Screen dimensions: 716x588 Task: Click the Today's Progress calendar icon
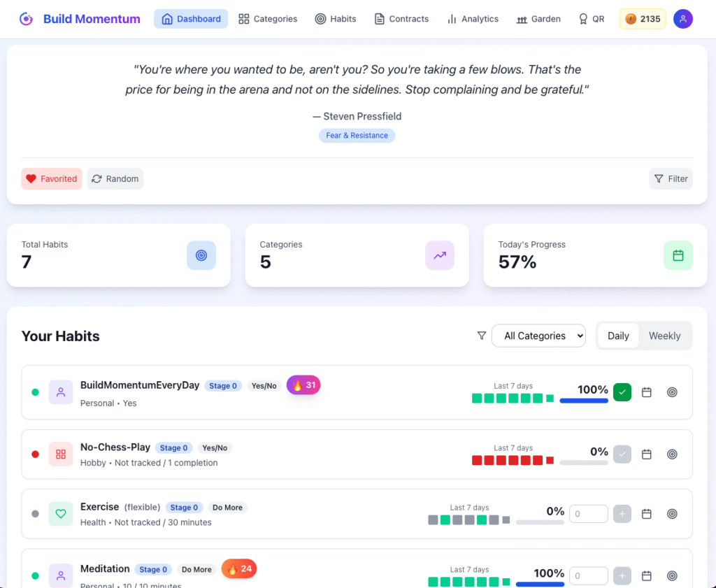tap(678, 255)
